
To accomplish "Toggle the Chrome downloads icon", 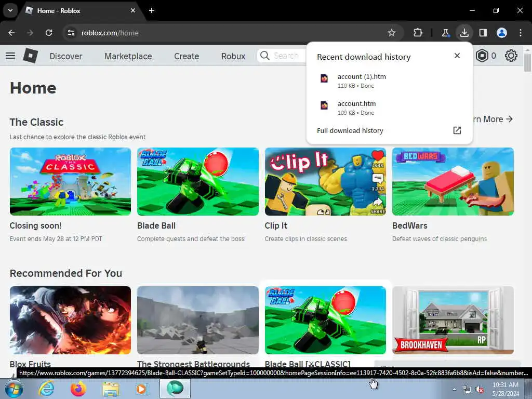I will pyautogui.click(x=464, y=33).
